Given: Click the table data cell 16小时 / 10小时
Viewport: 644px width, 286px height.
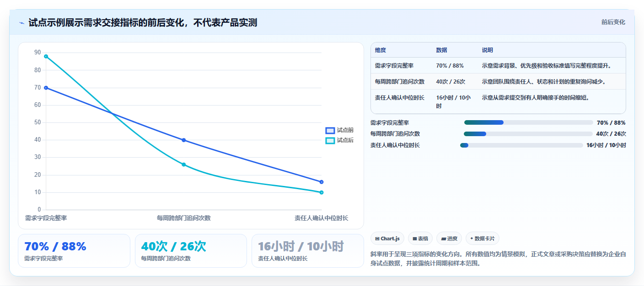Looking at the screenshot, I should 454,101.
